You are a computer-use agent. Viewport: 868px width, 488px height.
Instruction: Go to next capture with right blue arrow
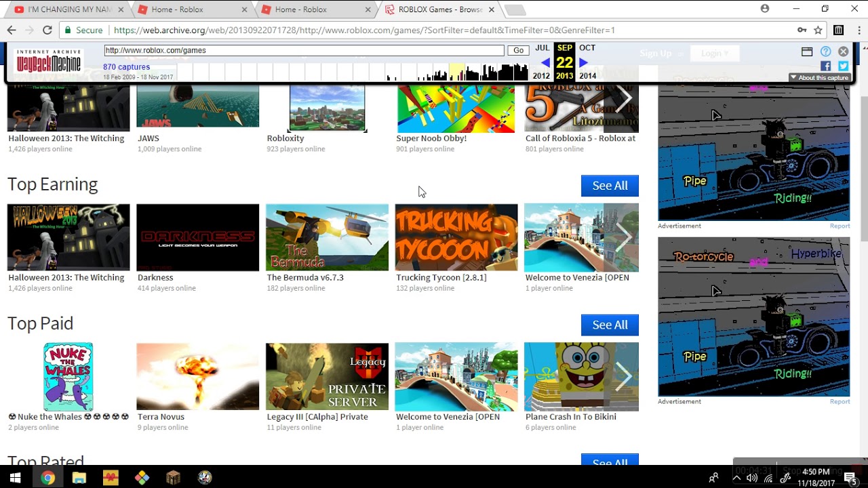583,63
